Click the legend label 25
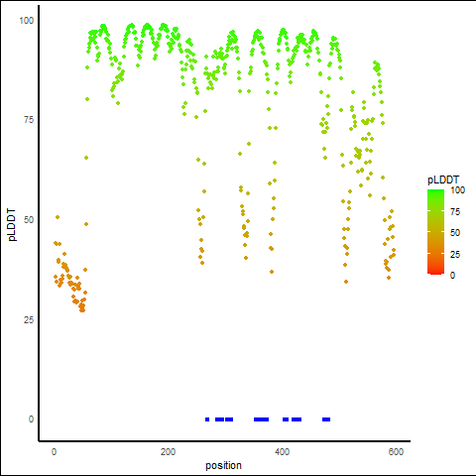The width and height of the screenshot is (476, 476). click(455, 254)
